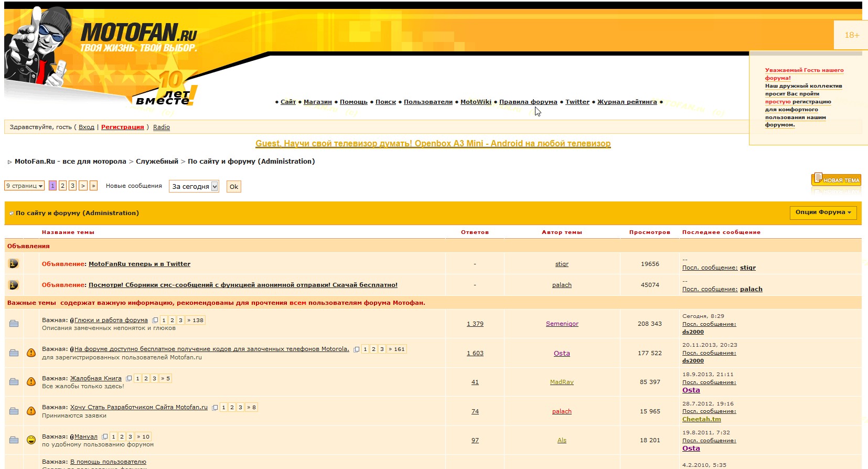Open Пользователи in the top navigation

(x=428, y=102)
